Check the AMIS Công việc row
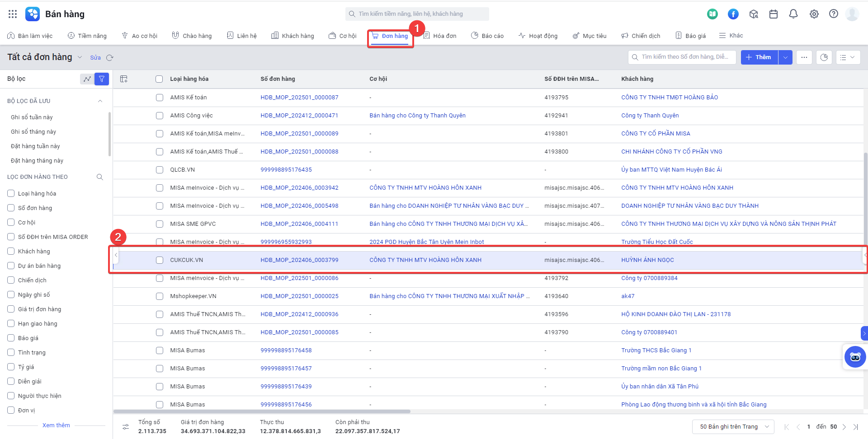 point(160,116)
